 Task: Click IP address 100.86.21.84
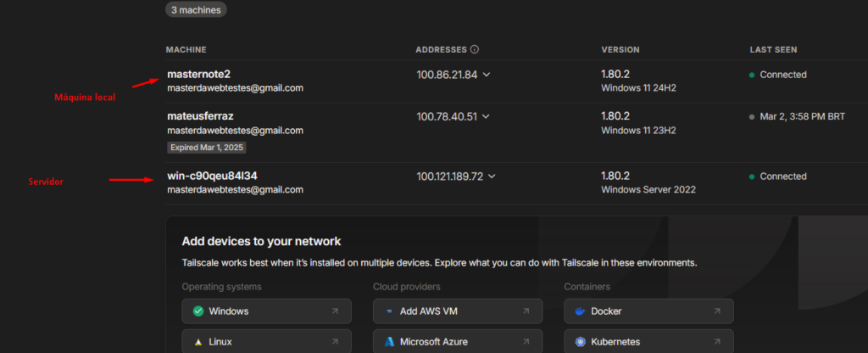(x=447, y=75)
